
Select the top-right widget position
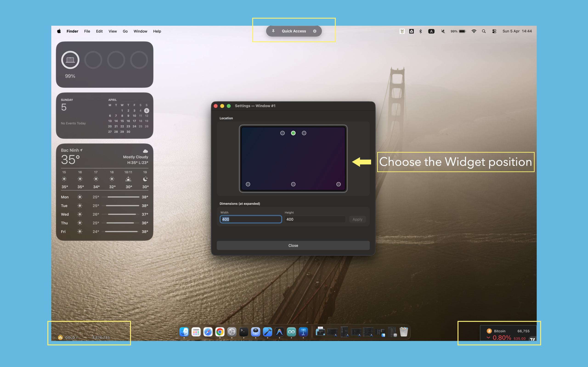pyautogui.click(x=304, y=133)
